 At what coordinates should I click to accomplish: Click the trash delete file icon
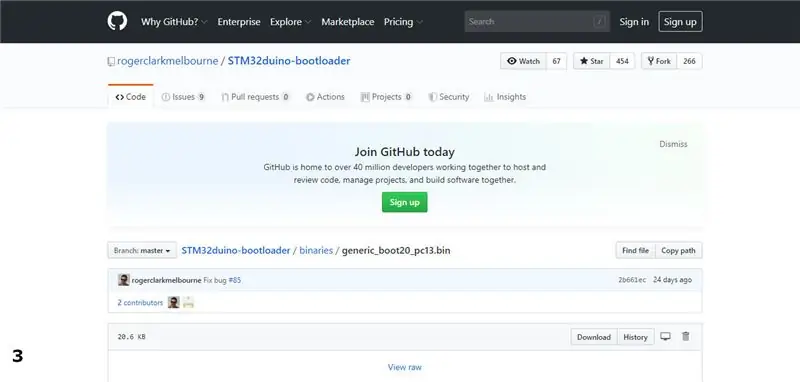point(686,337)
